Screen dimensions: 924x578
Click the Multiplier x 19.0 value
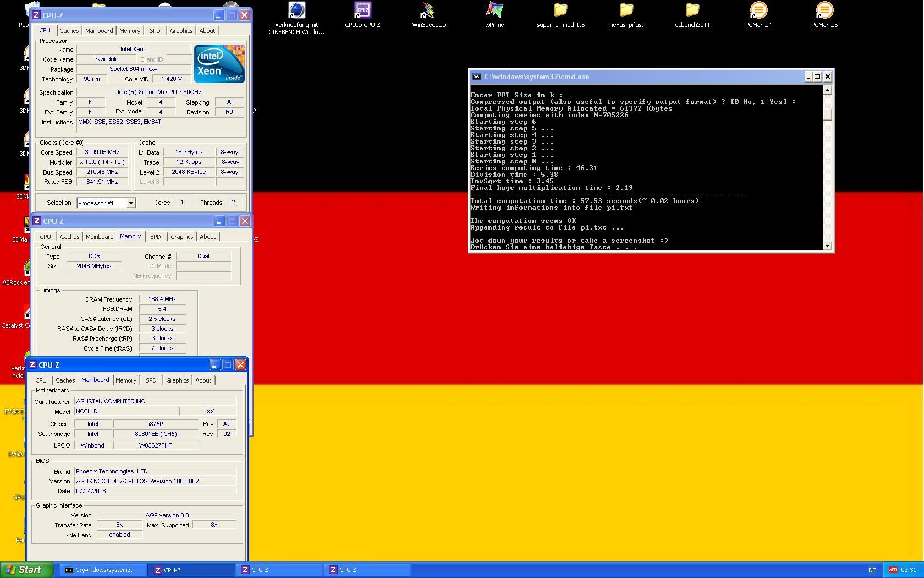coord(103,162)
